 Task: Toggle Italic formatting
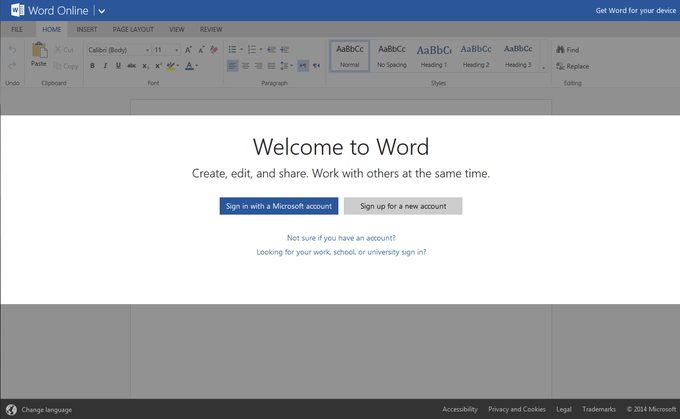tap(105, 66)
